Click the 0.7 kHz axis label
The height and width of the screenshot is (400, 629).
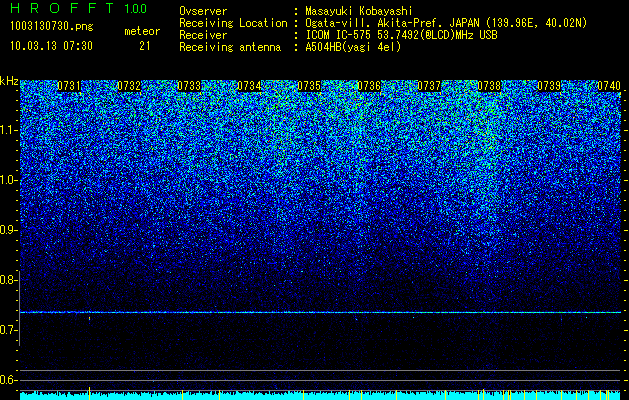coord(9,330)
